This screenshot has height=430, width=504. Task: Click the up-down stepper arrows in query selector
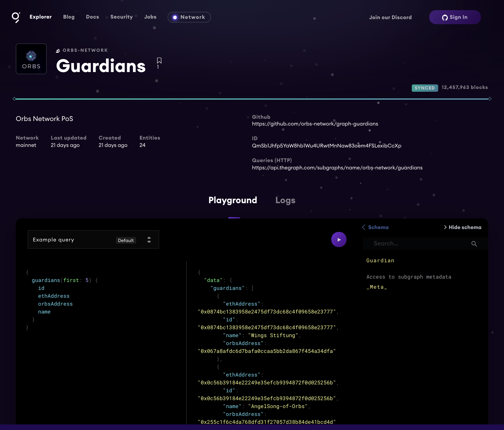pos(149,240)
